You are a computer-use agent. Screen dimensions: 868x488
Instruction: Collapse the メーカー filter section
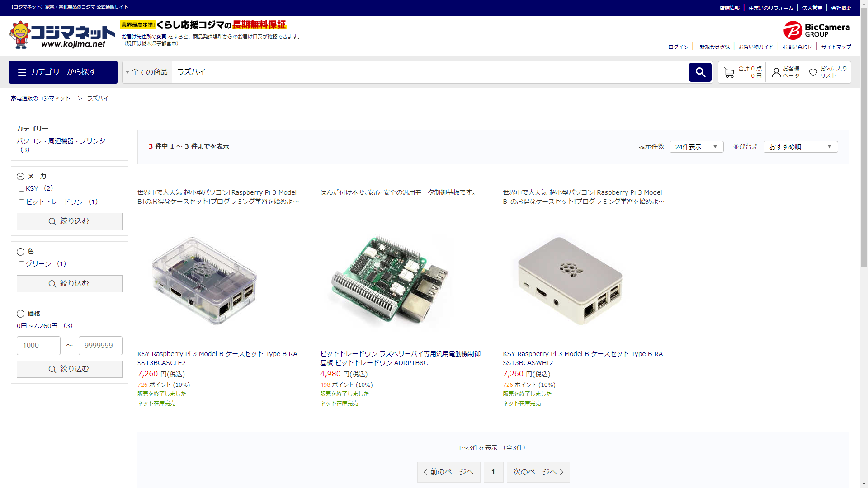click(x=21, y=177)
